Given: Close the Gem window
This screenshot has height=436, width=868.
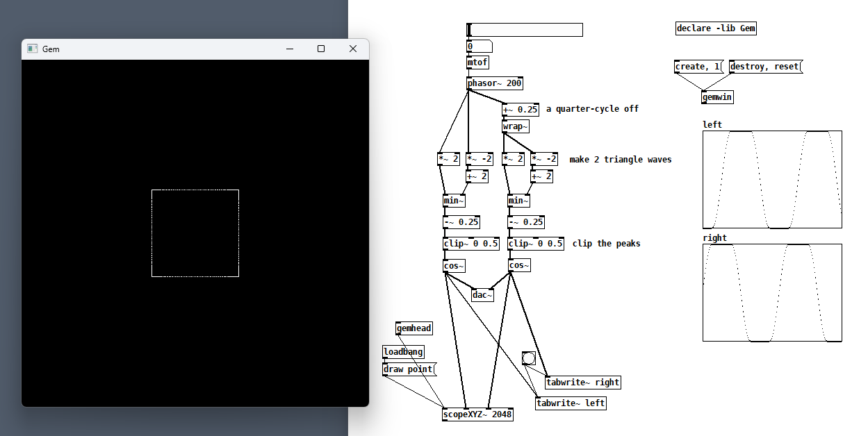Looking at the screenshot, I should [x=353, y=49].
